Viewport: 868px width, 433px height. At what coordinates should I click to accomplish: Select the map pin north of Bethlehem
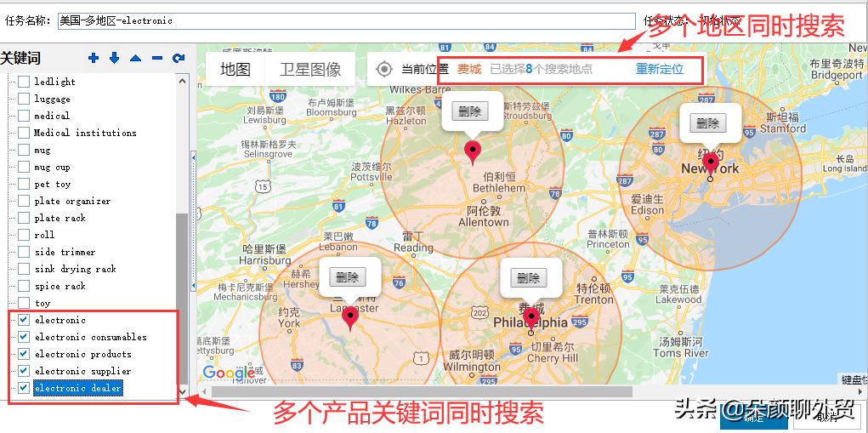click(x=472, y=153)
